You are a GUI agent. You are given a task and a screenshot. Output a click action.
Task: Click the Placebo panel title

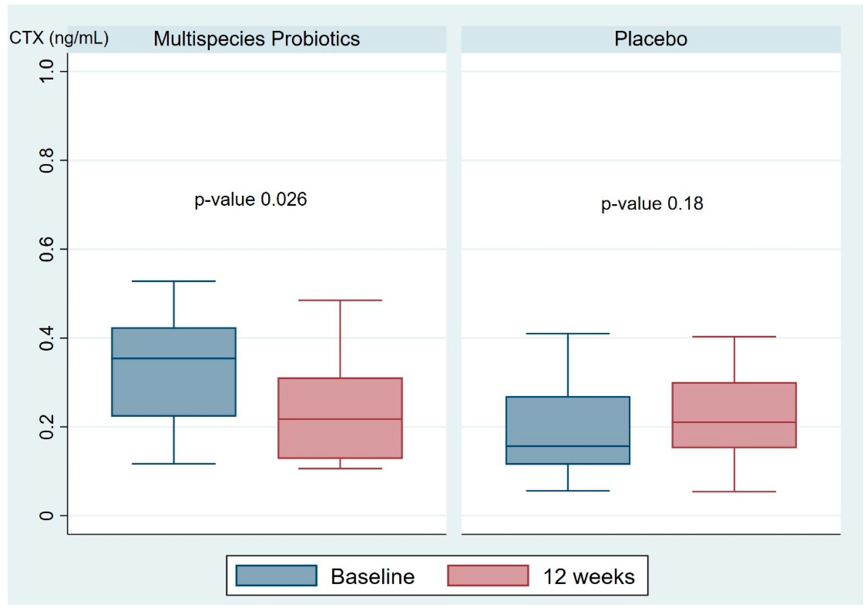point(651,39)
